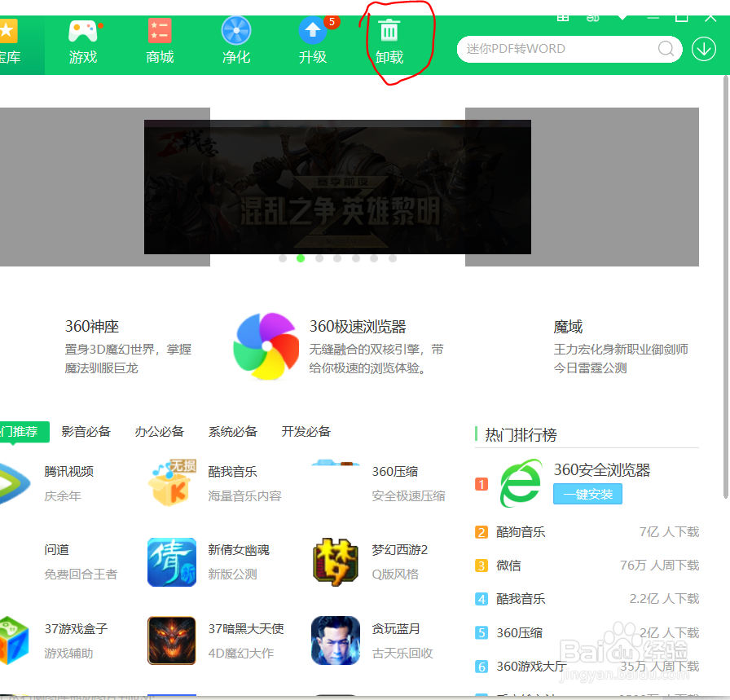Open the 商城 (Store) section icon
The height and width of the screenshot is (700, 730).
tap(160, 31)
